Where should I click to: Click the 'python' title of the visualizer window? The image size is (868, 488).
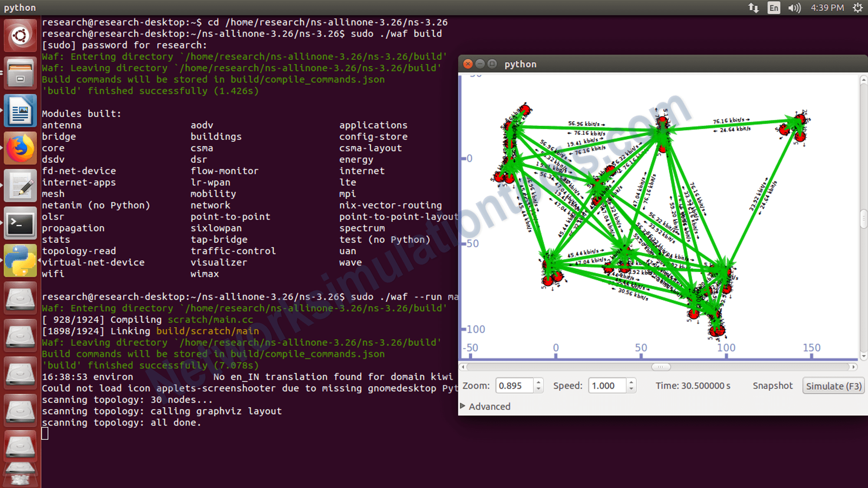pyautogui.click(x=520, y=64)
